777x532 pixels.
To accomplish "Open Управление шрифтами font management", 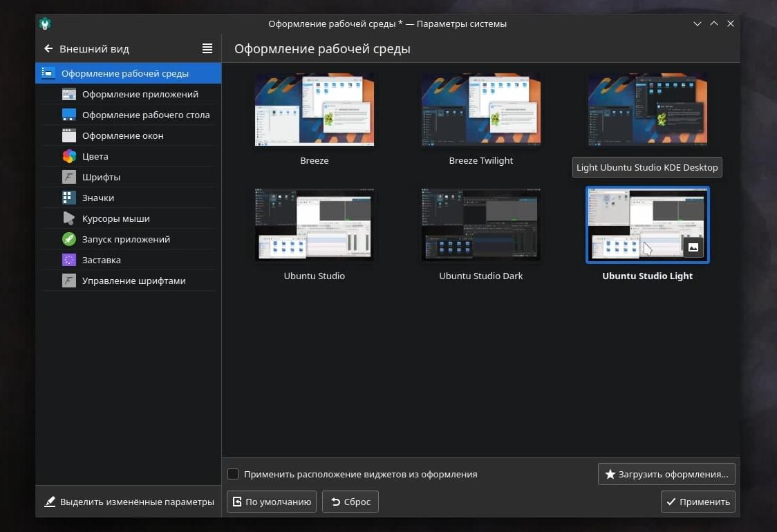I will [129, 281].
